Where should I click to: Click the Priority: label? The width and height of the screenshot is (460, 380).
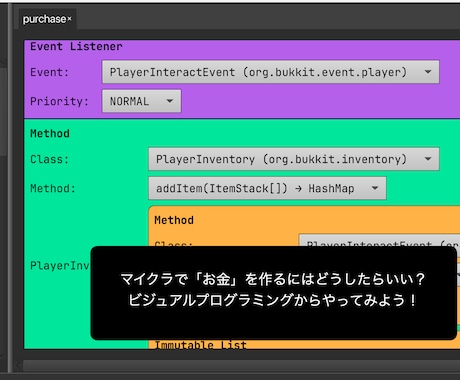coord(59,101)
